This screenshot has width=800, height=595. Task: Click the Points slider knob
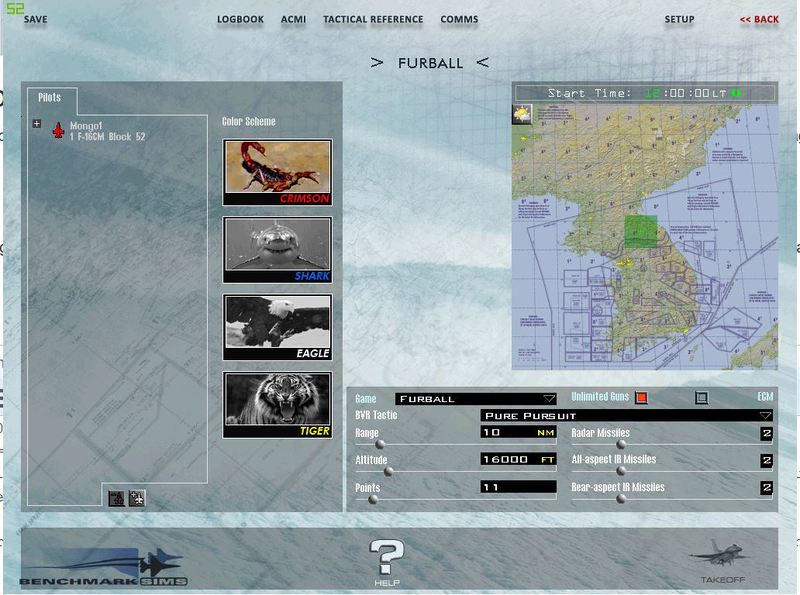click(x=373, y=499)
